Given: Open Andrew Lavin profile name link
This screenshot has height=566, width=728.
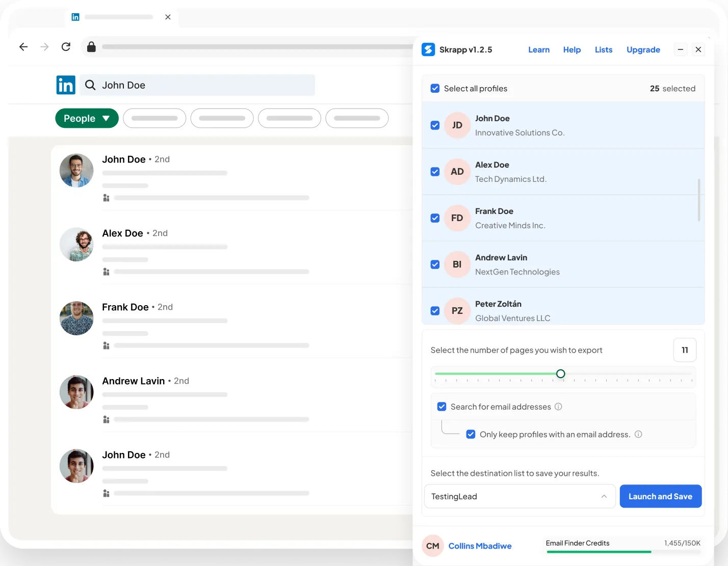Looking at the screenshot, I should coord(134,381).
